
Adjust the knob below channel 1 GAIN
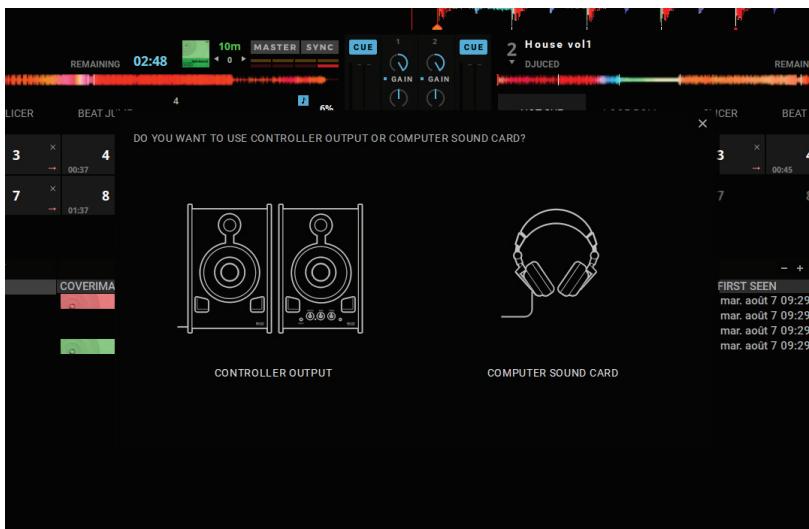pos(398,98)
